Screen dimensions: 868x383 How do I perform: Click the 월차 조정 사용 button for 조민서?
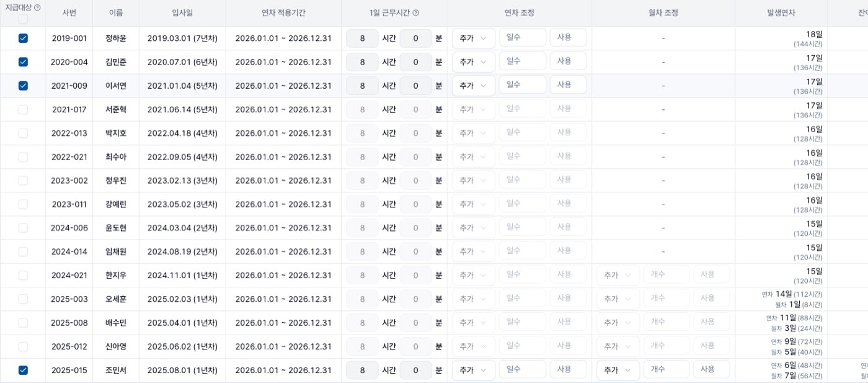(x=711, y=369)
